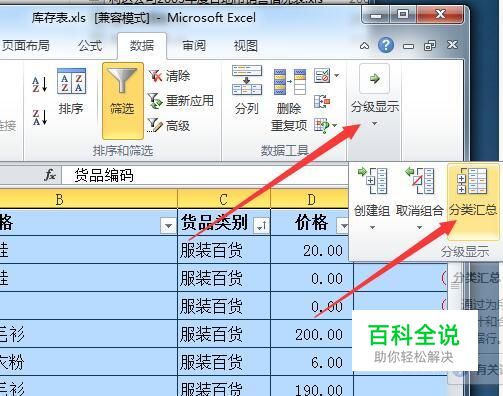Expand What-If Analysis dropdown arrow
This screenshot has width=503, height=396.
[335, 126]
